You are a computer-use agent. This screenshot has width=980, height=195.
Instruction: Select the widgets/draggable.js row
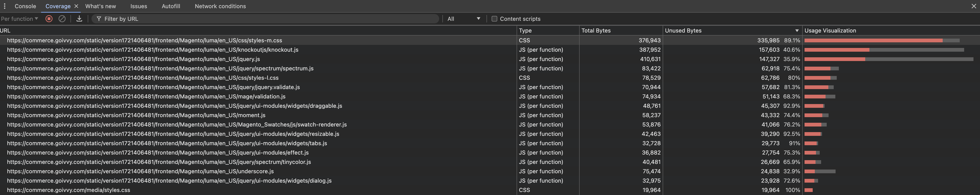[490, 106]
